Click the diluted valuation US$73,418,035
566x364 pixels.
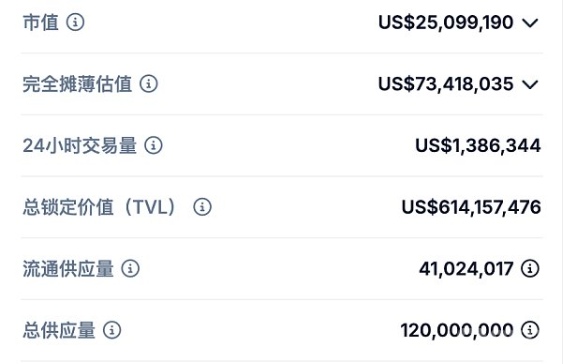coord(446,84)
